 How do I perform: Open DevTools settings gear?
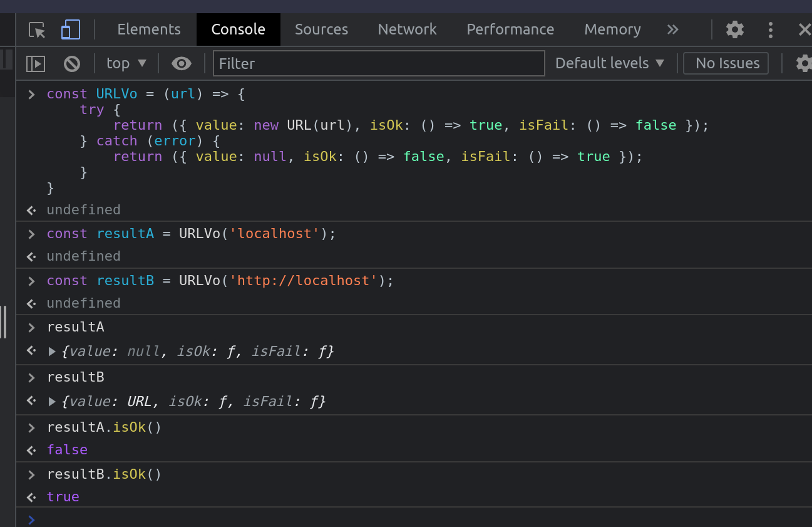(x=734, y=29)
